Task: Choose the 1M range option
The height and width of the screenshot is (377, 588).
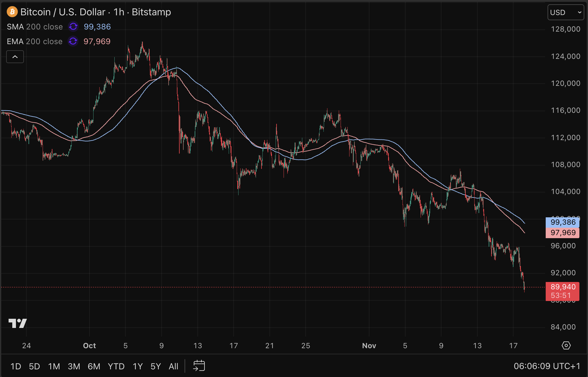Action: pyautogui.click(x=54, y=366)
